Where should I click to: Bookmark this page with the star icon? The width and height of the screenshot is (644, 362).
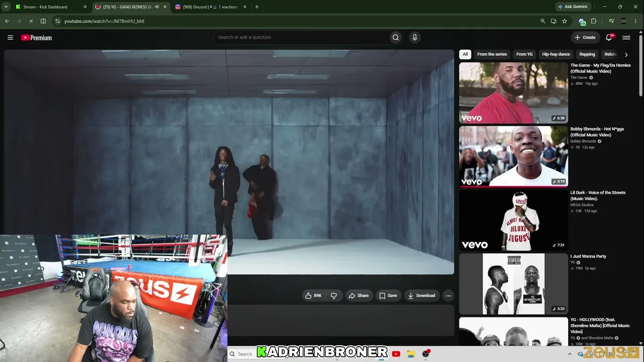pyautogui.click(x=565, y=21)
